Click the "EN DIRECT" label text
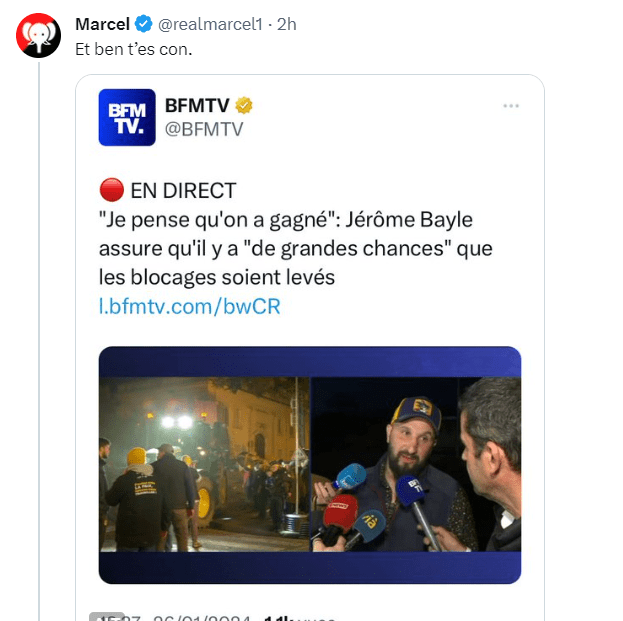The width and height of the screenshot is (623, 621). 183,190
